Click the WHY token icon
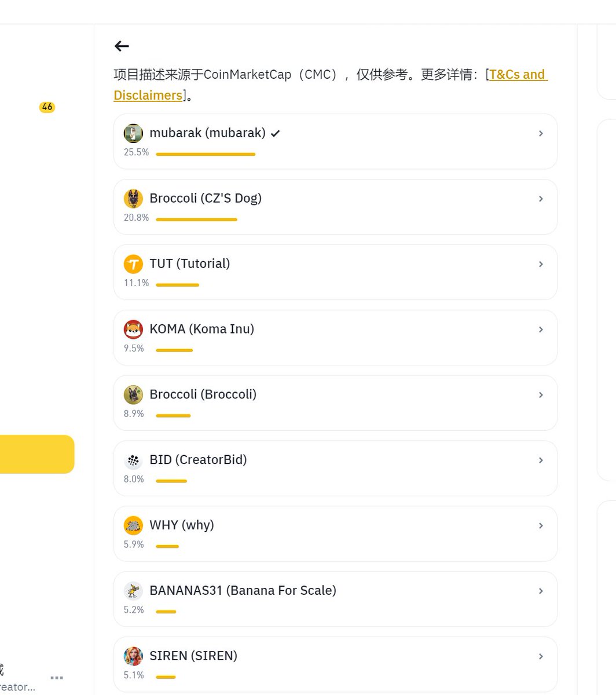Screen dimensions: 616x695 click(x=133, y=526)
